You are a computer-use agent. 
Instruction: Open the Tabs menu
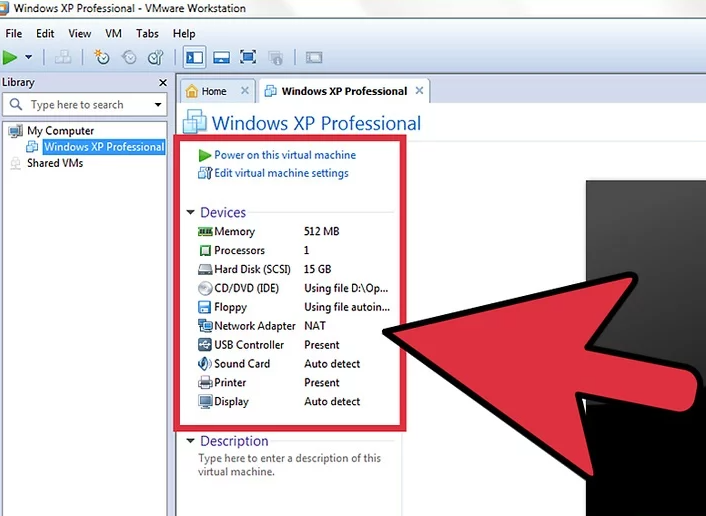(x=147, y=34)
